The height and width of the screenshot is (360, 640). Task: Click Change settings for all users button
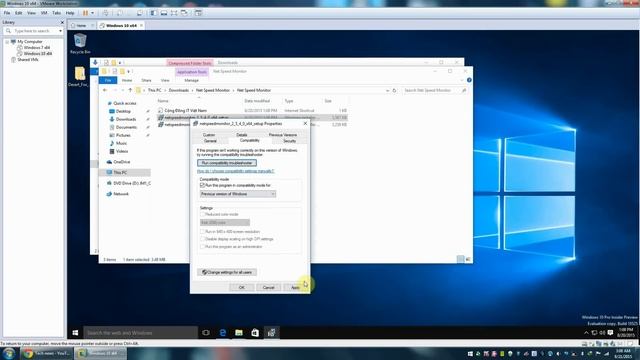click(227, 272)
